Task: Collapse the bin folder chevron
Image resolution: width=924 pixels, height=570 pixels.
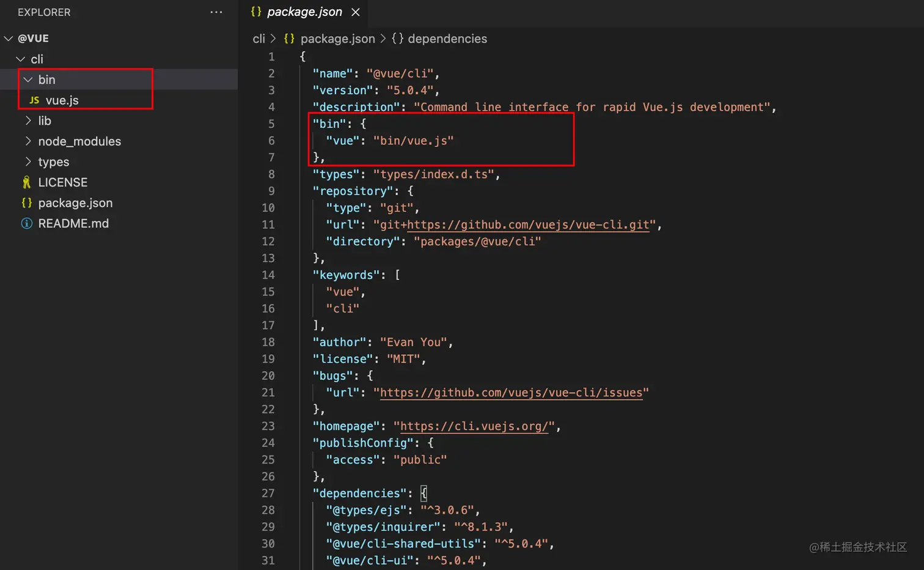Action: 28,80
